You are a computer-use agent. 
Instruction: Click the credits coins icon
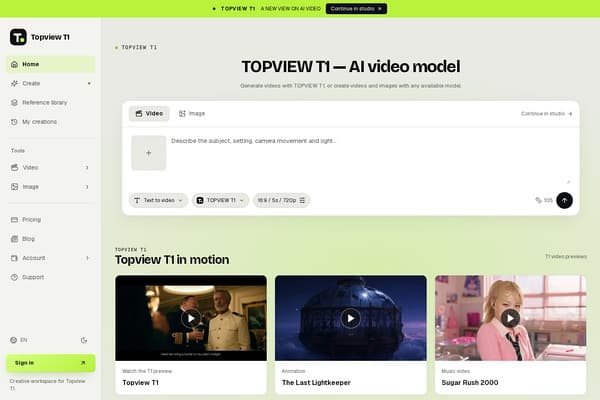(538, 200)
